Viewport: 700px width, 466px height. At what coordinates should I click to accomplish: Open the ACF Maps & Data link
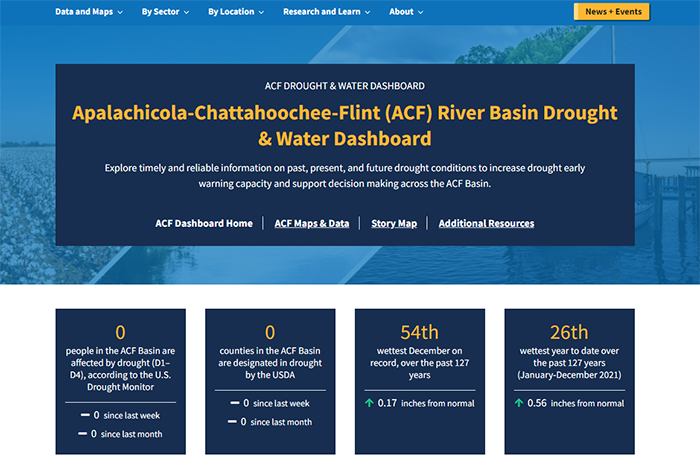pos(312,223)
